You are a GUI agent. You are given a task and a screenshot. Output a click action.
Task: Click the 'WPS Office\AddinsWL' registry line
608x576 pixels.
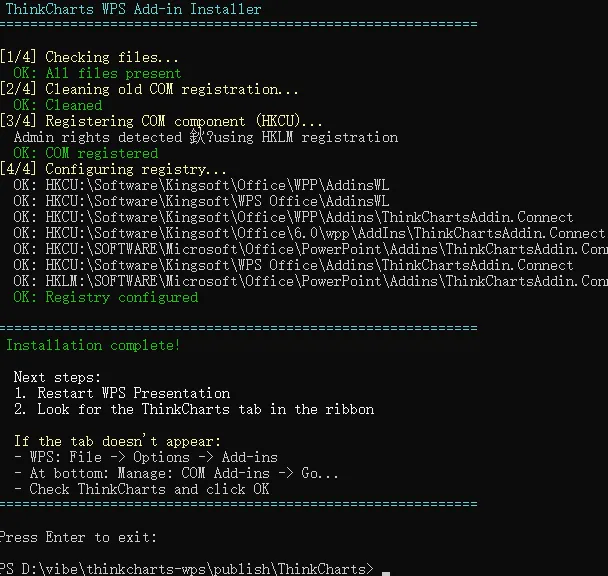click(x=201, y=201)
